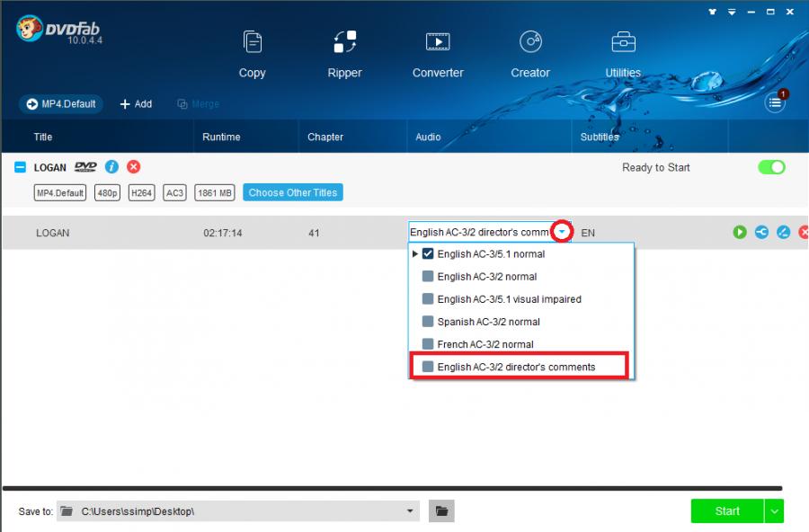Preview the LOGAN title with play icon
Image resolution: width=809 pixels, height=532 pixels.
740,232
